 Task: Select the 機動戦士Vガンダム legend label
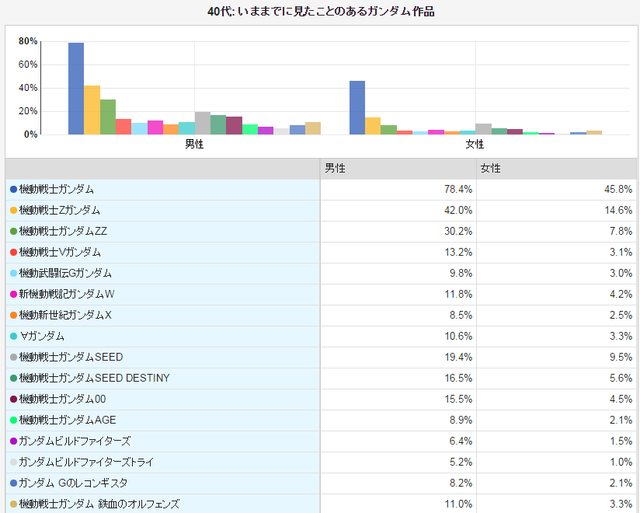[60, 252]
